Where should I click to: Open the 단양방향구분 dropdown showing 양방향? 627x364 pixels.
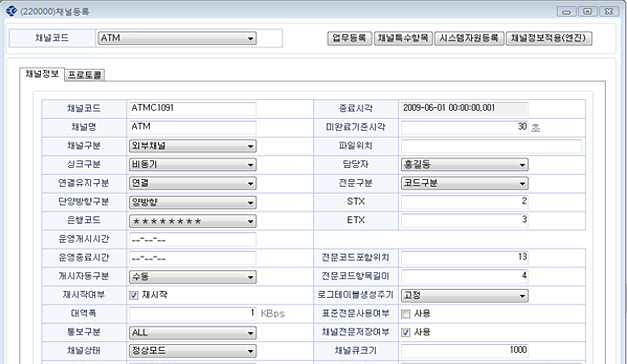coord(192,202)
